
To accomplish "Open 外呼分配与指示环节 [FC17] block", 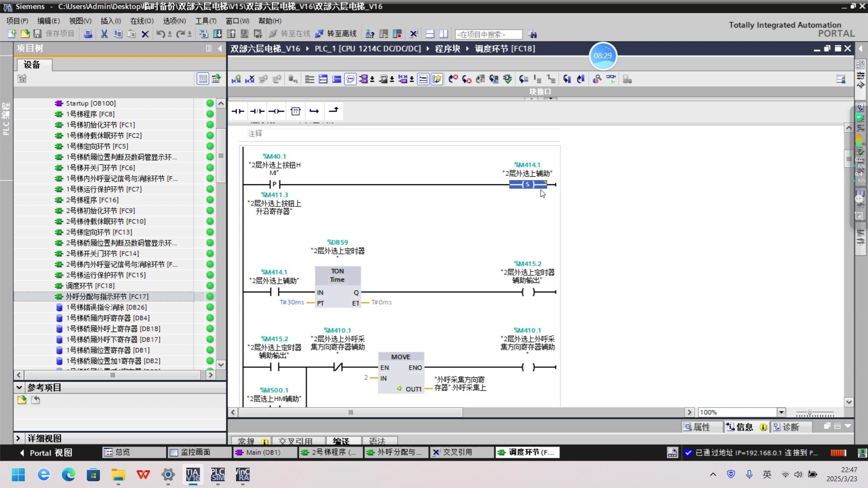I will click(107, 296).
